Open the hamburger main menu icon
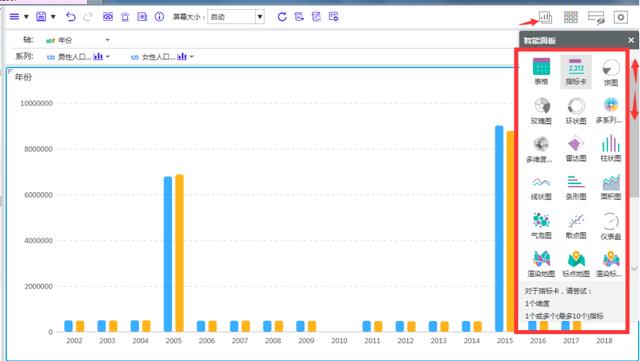The width and height of the screenshot is (640, 361). click(x=14, y=17)
